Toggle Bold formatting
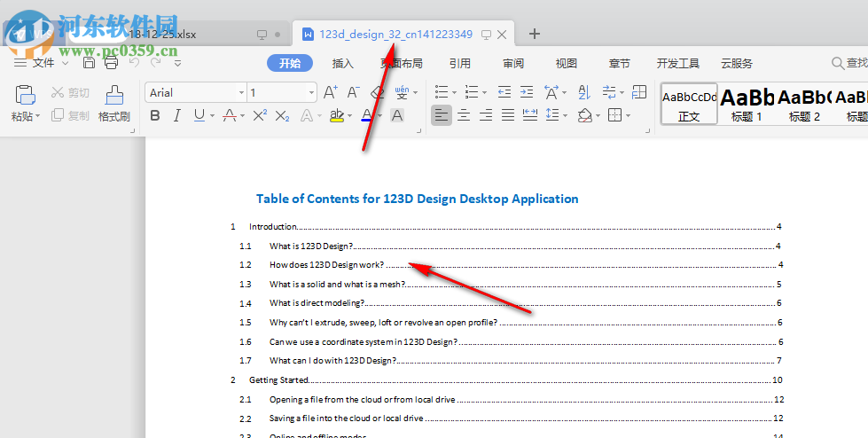The width and height of the screenshot is (868, 438). click(x=155, y=115)
